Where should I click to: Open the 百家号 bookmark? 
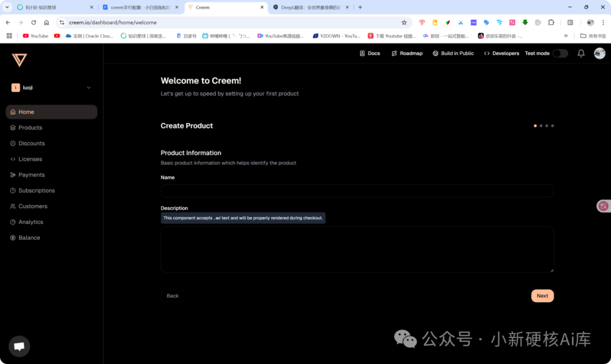[186, 36]
